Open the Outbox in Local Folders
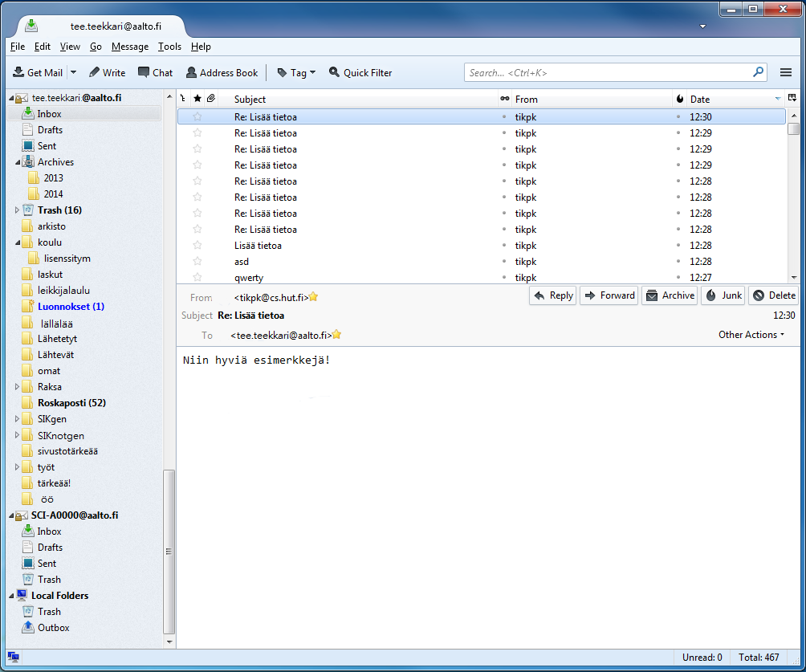This screenshot has height=672, width=806. [x=53, y=628]
